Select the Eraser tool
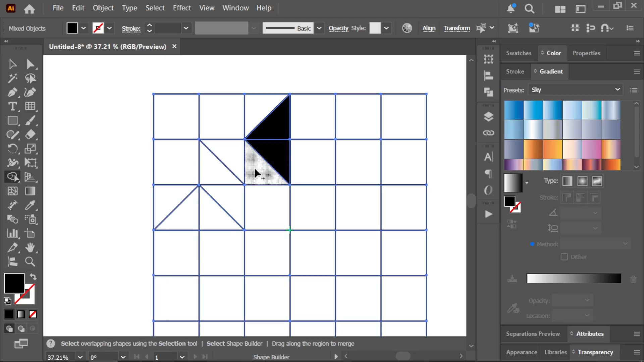The width and height of the screenshot is (644, 362). [x=30, y=135]
